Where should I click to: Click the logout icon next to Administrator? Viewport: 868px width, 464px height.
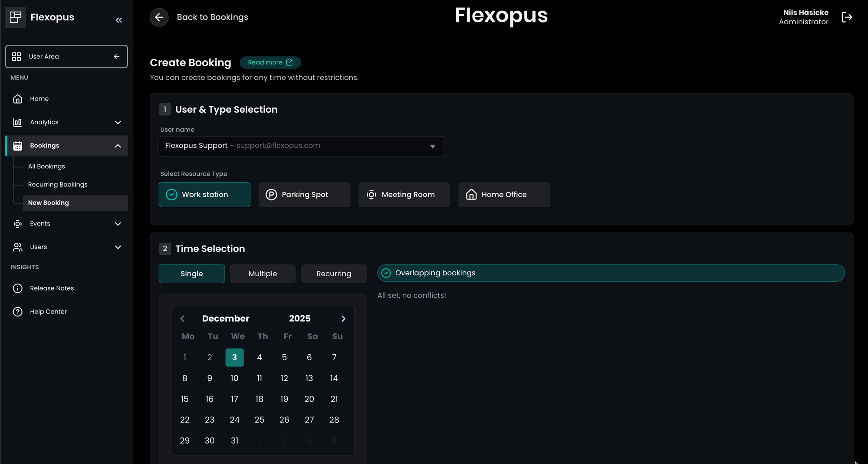click(847, 17)
